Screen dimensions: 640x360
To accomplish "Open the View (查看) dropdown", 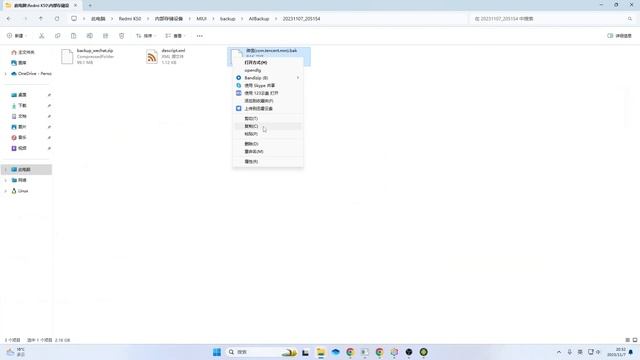I will click(175, 36).
